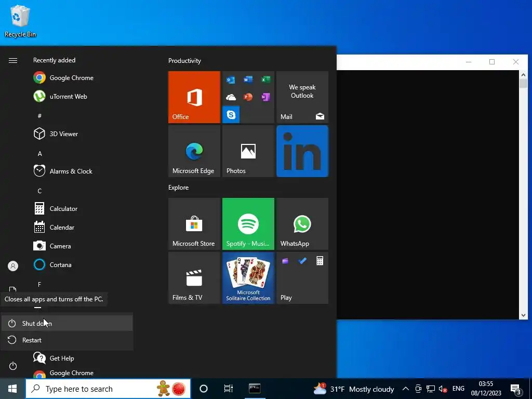
Task: Open the weather widget on taskbar
Action: point(353,389)
